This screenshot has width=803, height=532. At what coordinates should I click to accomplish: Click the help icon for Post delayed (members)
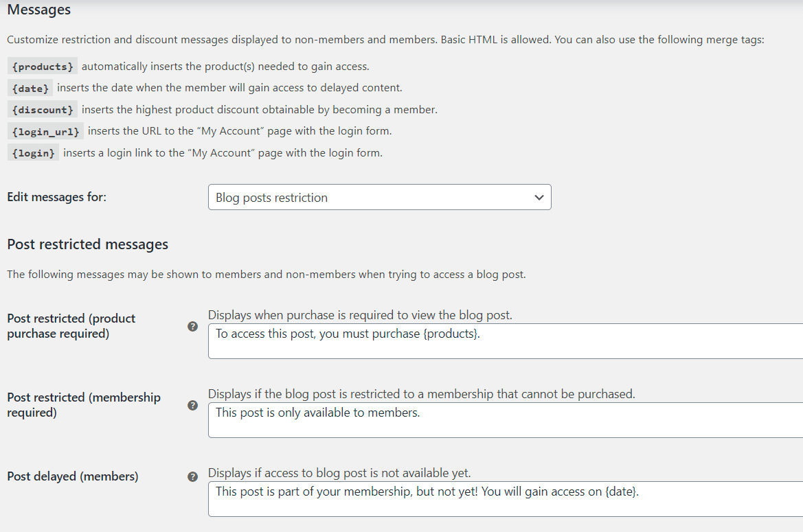pyautogui.click(x=192, y=476)
